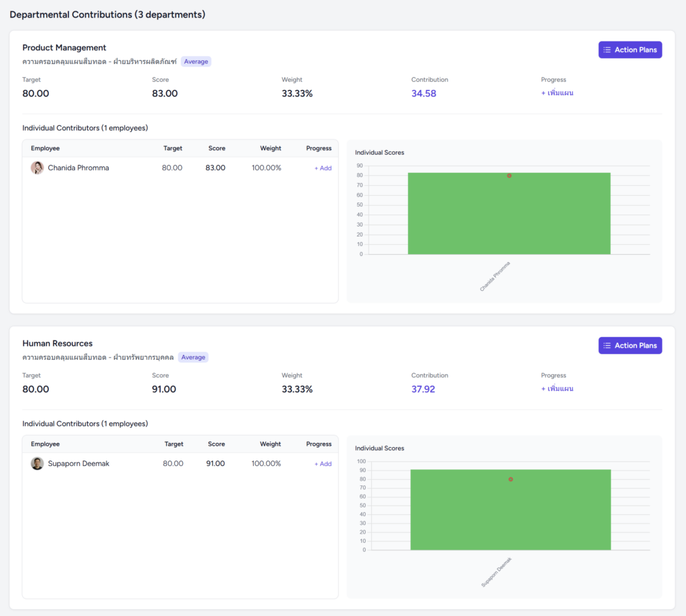The height and width of the screenshot is (616, 686).
Task: Click the red target marker in Product Management chart
Action: tap(509, 176)
